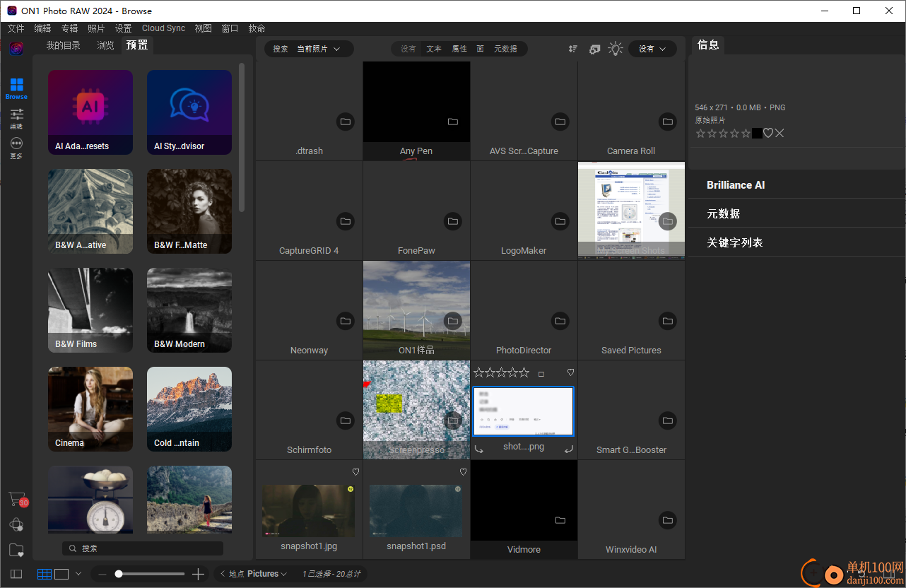This screenshot has height=588, width=906.
Task: Click the sort order icon
Action: [x=572, y=49]
